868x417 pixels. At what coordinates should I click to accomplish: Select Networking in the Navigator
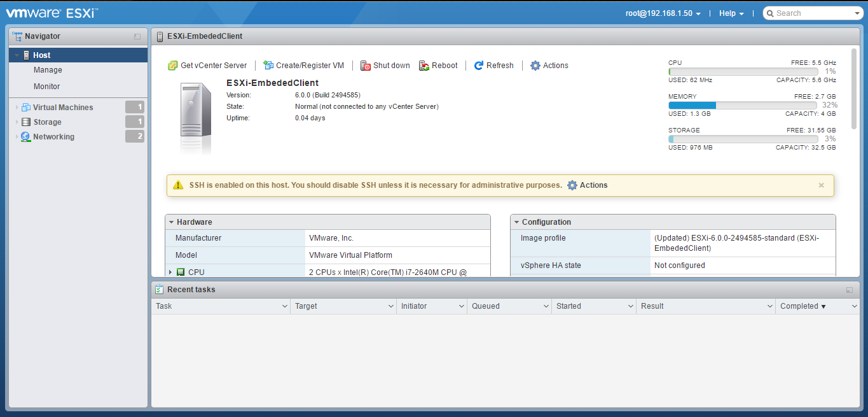[x=52, y=136]
